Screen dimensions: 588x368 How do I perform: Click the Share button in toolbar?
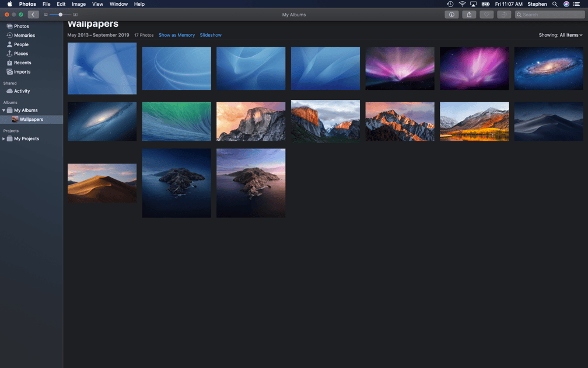(x=469, y=15)
